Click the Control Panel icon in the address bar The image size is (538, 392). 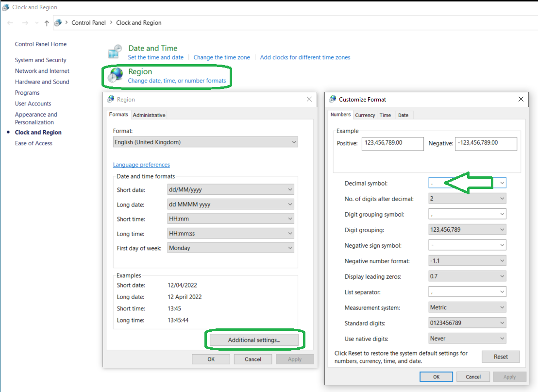coord(58,23)
